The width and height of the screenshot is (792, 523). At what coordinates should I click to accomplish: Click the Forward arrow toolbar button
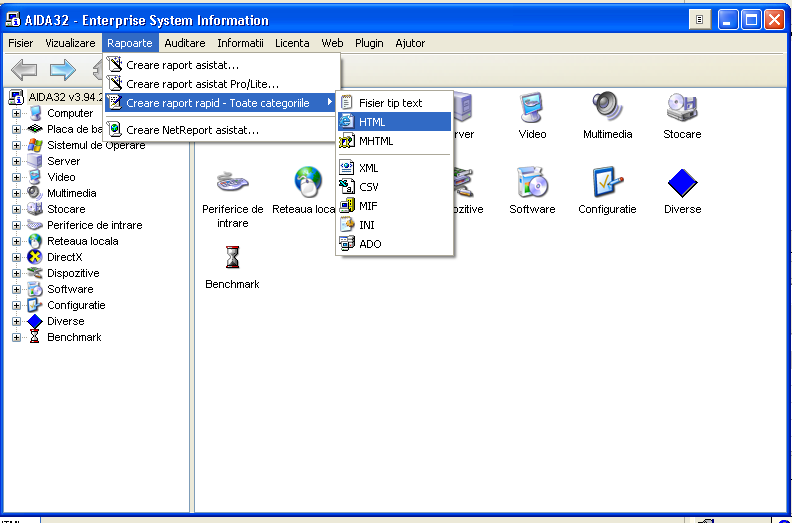(63, 70)
